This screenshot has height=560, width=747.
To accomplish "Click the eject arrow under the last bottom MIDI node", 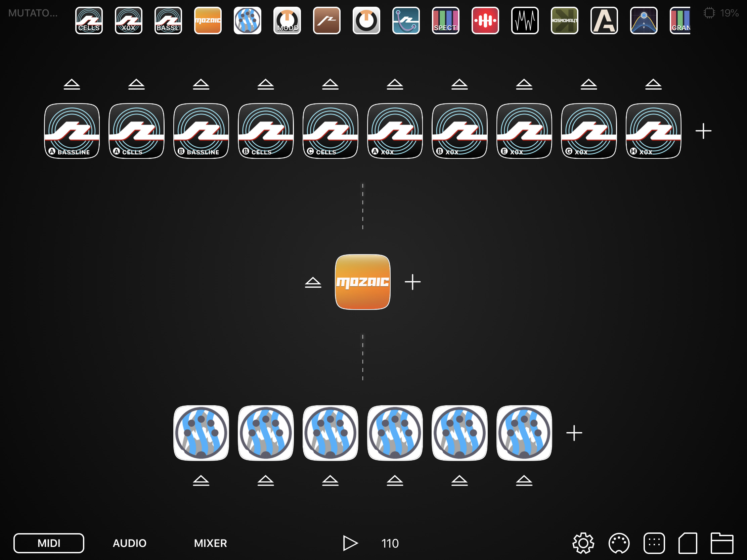I will click(x=524, y=480).
